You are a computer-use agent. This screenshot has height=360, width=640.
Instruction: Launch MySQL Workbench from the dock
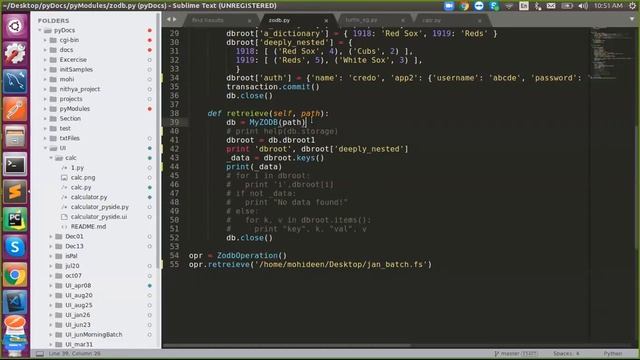(15, 81)
